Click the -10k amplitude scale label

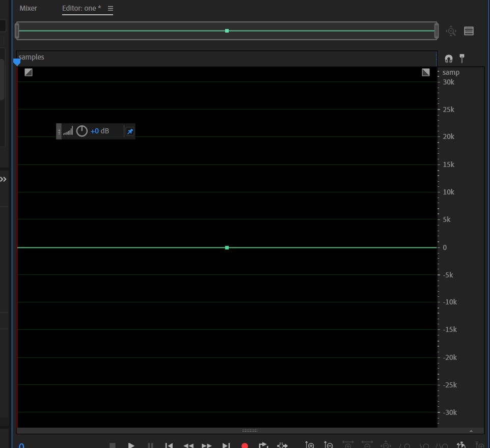point(450,302)
